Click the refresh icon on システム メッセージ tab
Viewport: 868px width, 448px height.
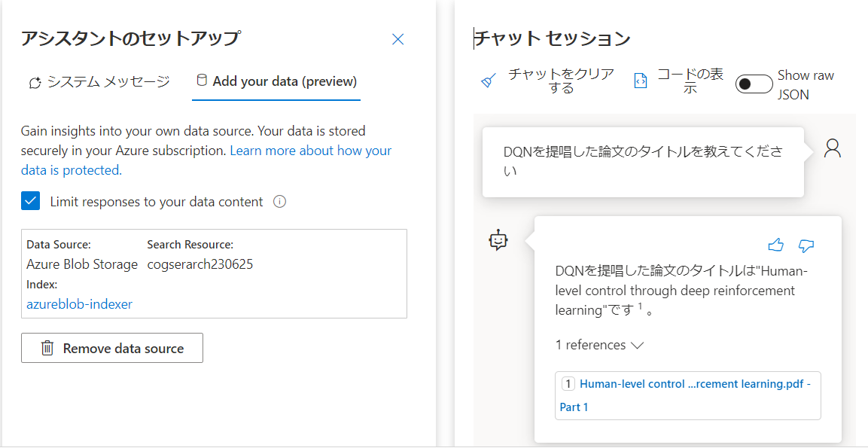(x=35, y=84)
